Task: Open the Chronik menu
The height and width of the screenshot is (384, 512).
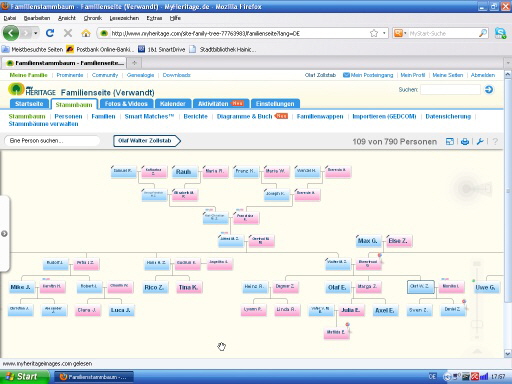Action: (x=93, y=18)
